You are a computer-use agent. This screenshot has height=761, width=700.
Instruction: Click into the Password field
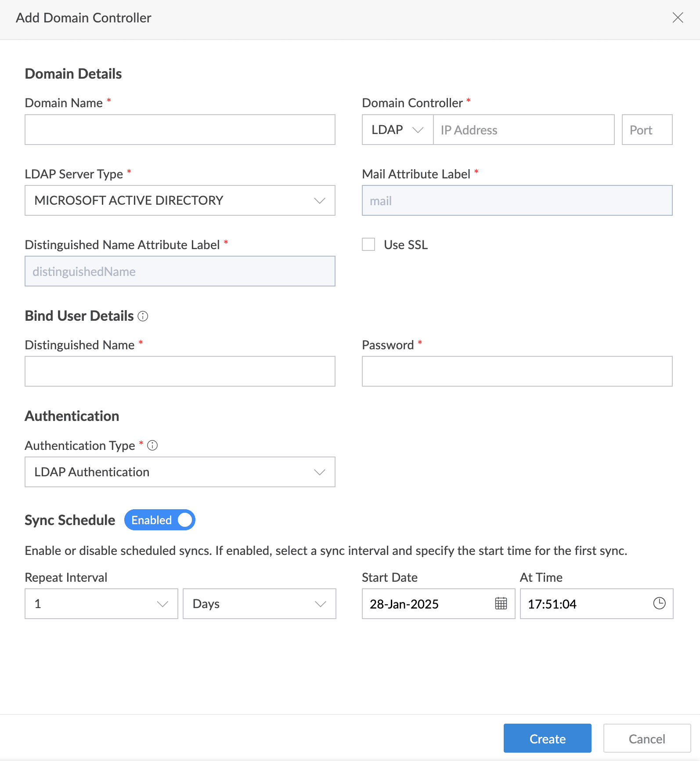click(x=517, y=371)
